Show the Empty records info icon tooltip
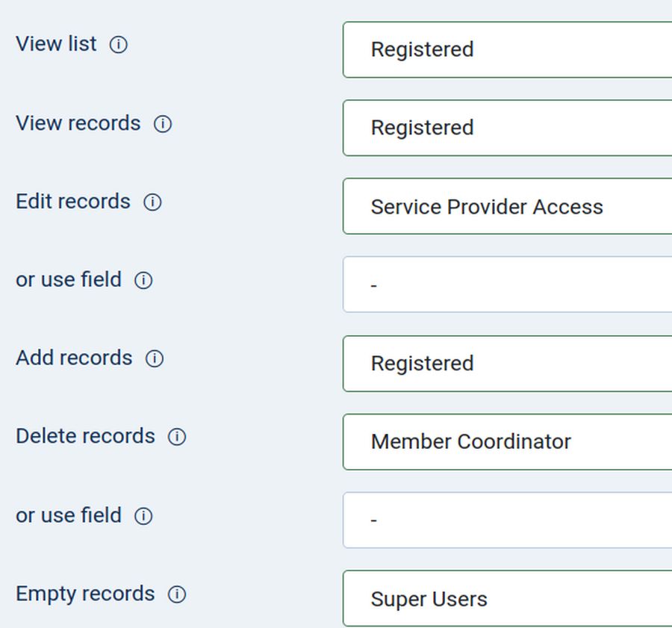 tap(177, 594)
